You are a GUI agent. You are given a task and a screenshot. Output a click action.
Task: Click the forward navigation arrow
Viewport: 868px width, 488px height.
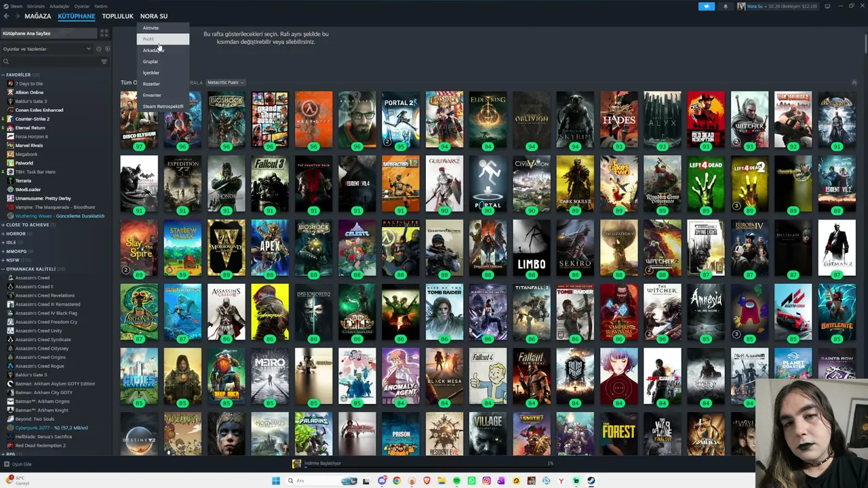tap(16, 16)
